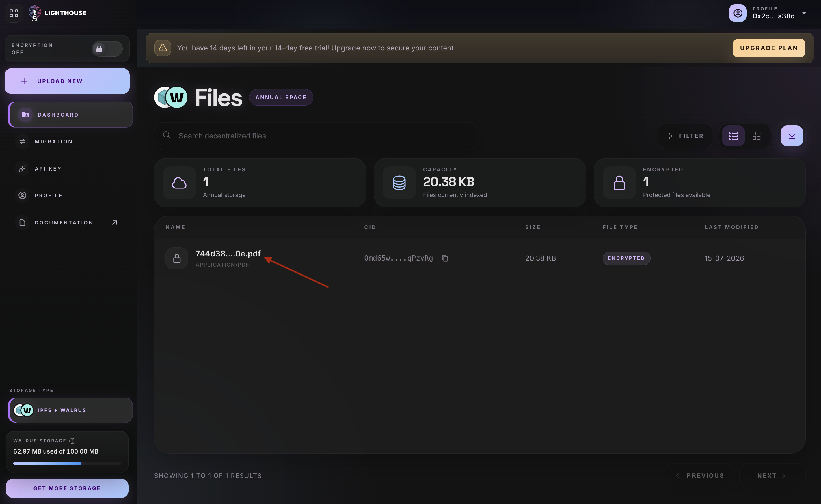Viewport: 821px width, 504px height.
Task: Click the Walrus Storage info icon
Action: [x=72, y=441]
